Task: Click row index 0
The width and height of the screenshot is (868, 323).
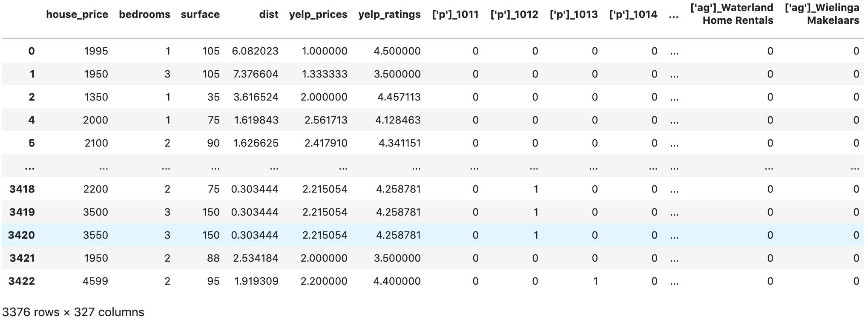Action: click(32, 51)
